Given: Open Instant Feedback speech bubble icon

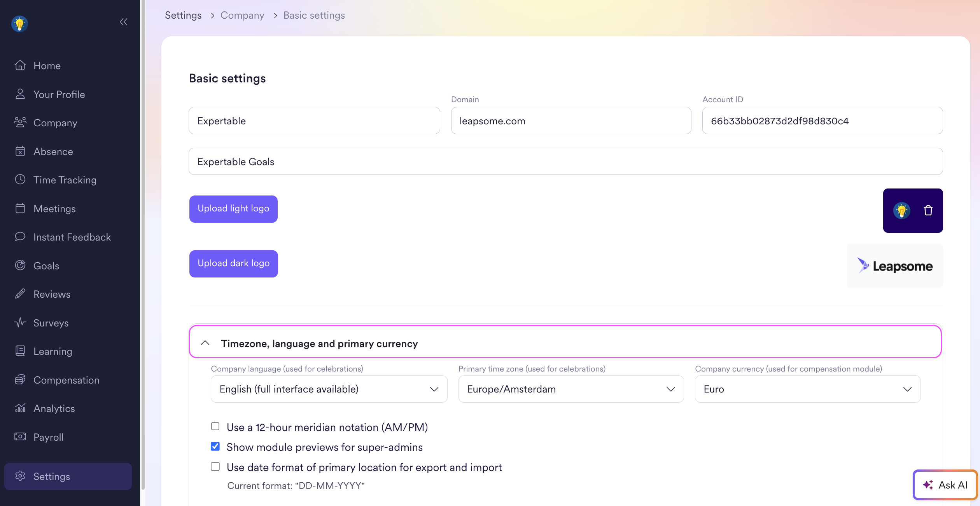Looking at the screenshot, I should (20, 237).
